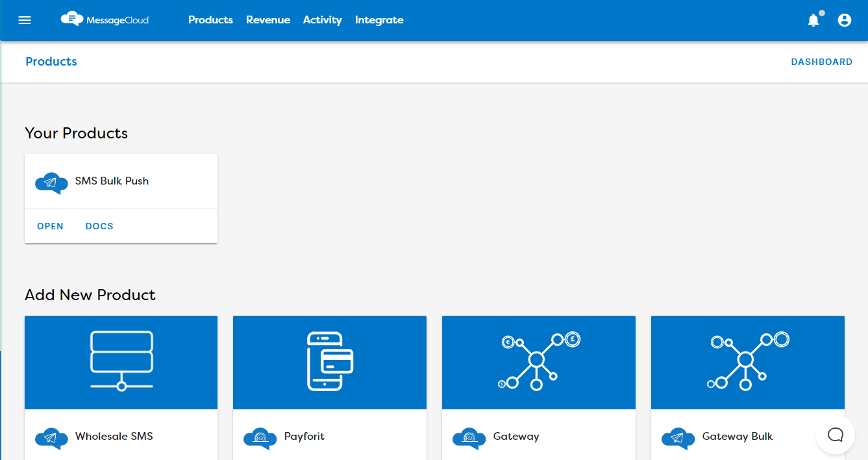Go to DASHBOARD link
The height and width of the screenshot is (460, 868).
point(822,62)
